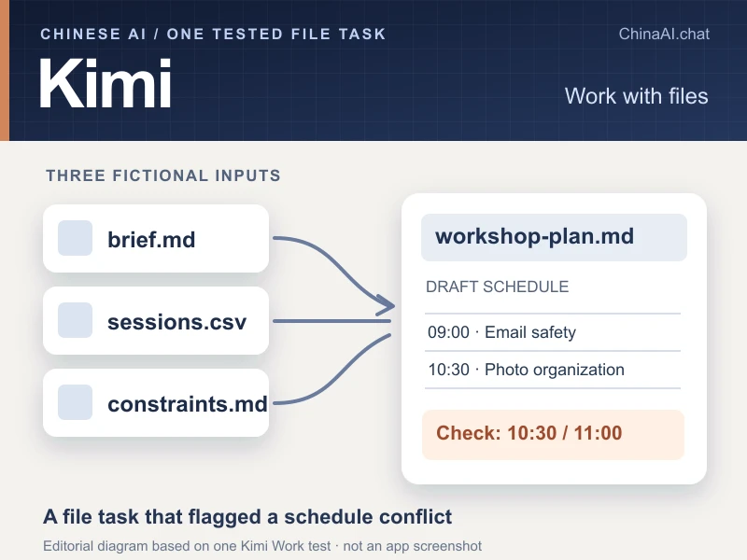Click the ChinaAI.chat site label

coord(664,34)
